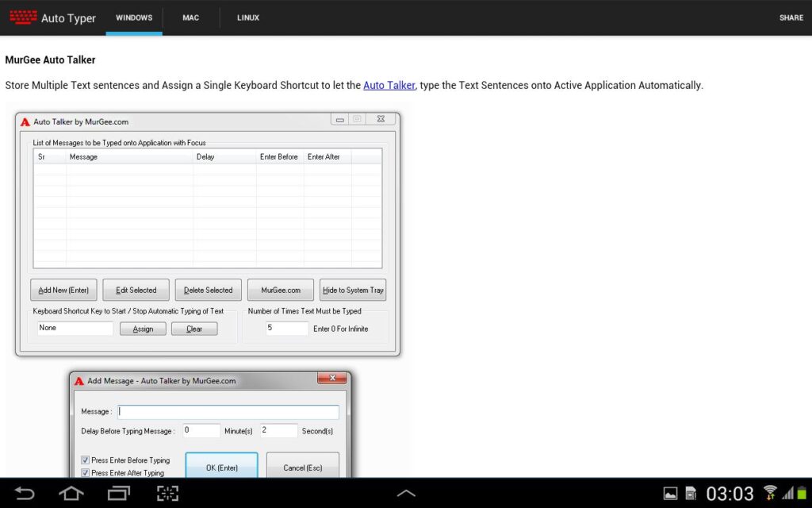Tap the Auto Typer keyboard logo icon
The image size is (812, 508).
click(23, 17)
